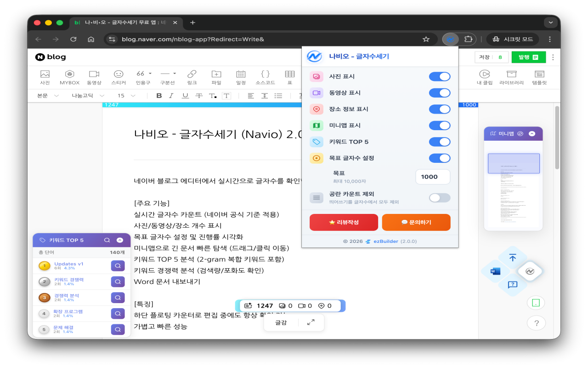Toggle italic formatting
Viewport: 588px width, 368px height.
(171, 96)
